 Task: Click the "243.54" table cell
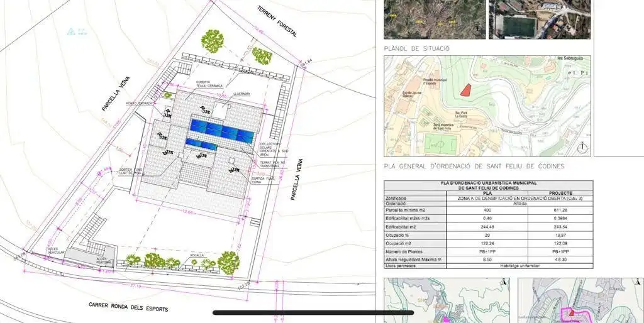pyautogui.click(x=560, y=227)
